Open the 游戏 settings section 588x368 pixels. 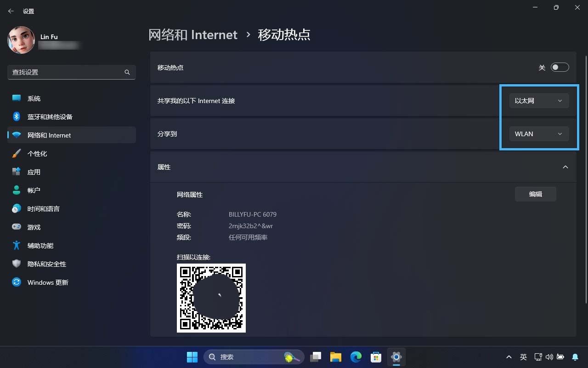pyautogui.click(x=34, y=227)
